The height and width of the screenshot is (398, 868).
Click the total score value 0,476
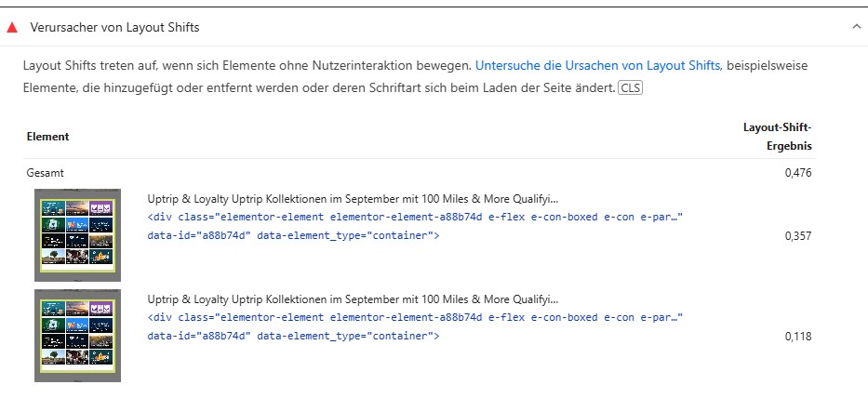(x=798, y=173)
